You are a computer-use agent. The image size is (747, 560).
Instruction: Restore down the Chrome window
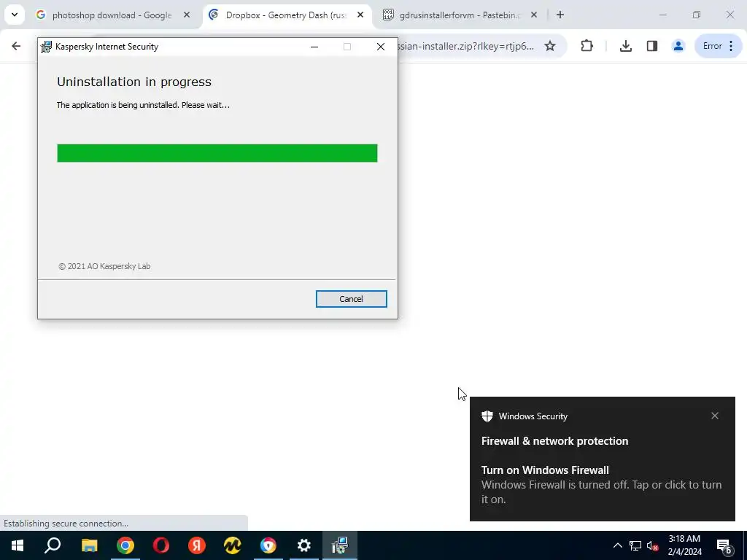click(697, 15)
